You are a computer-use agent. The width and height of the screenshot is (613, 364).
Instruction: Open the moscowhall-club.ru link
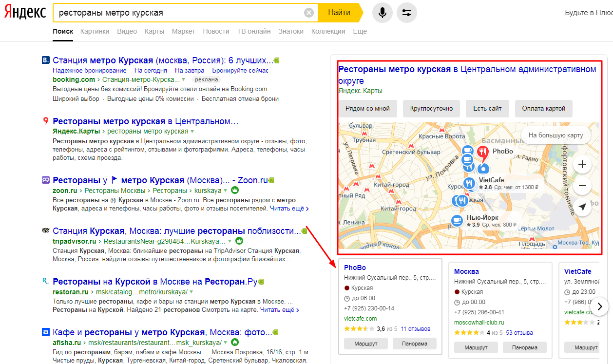point(479,323)
